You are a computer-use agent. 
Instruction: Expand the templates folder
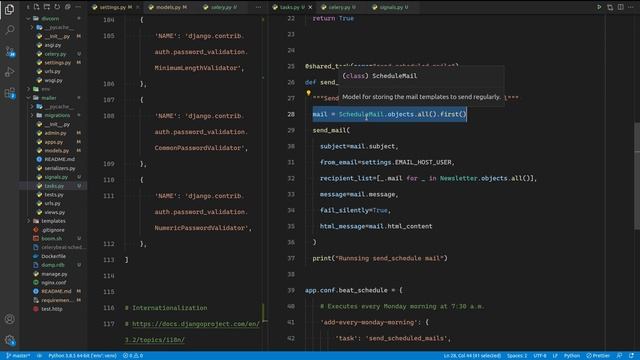coord(53,221)
